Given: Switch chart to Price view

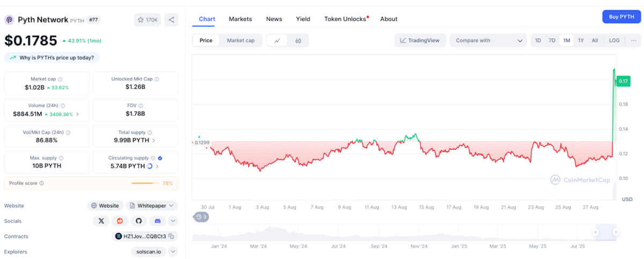Looking at the screenshot, I should [206, 40].
